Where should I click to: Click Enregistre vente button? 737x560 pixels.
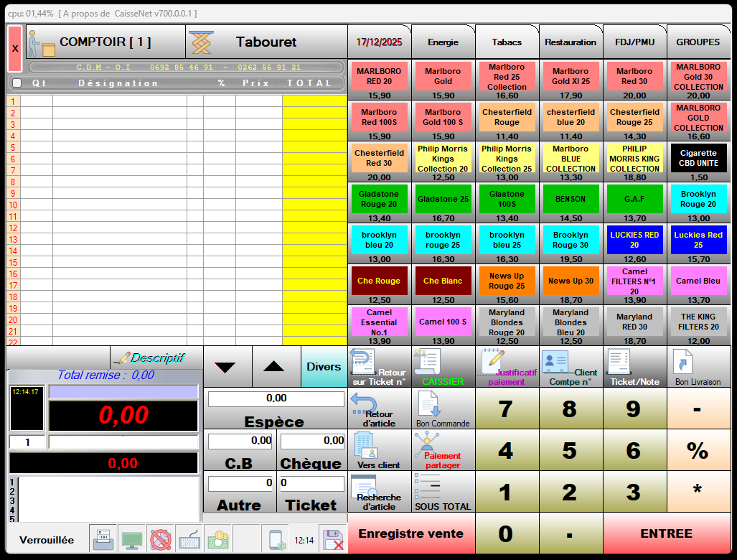click(x=411, y=533)
